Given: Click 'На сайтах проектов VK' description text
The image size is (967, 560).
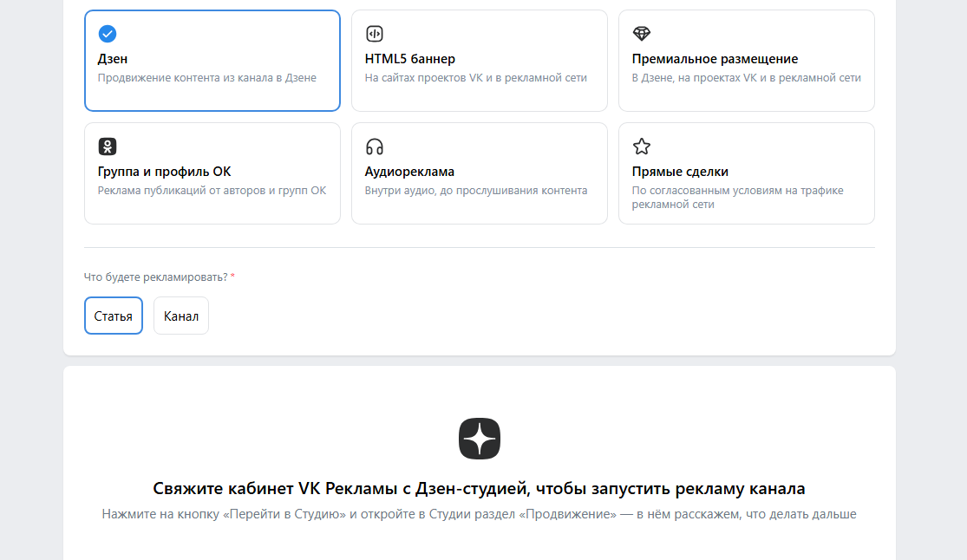Looking at the screenshot, I should 475,78.
